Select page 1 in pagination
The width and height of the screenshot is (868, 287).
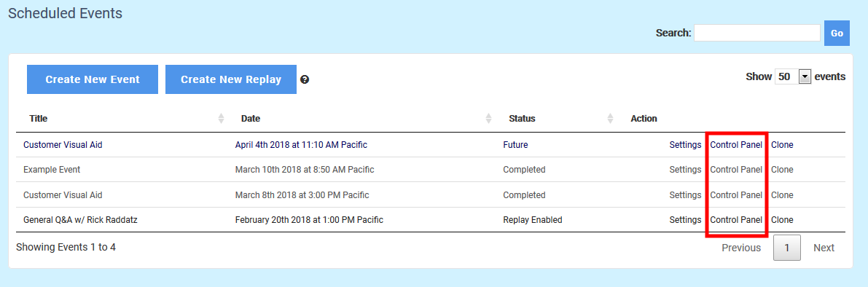[x=786, y=248]
